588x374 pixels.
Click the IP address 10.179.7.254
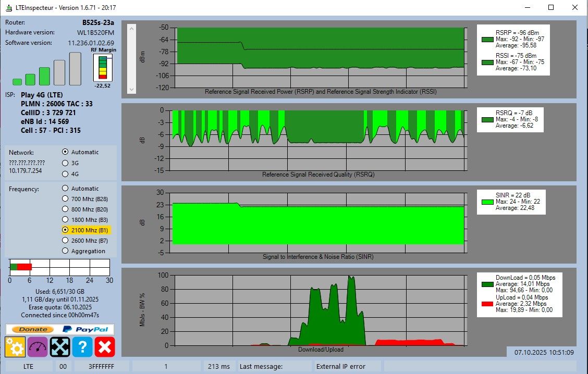pos(26,171)
